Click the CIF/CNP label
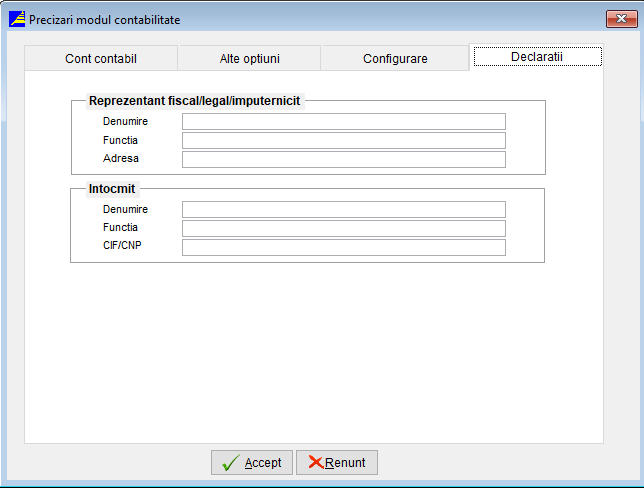Viewport: 644px width, 488px height. click(x=124, y=247)
